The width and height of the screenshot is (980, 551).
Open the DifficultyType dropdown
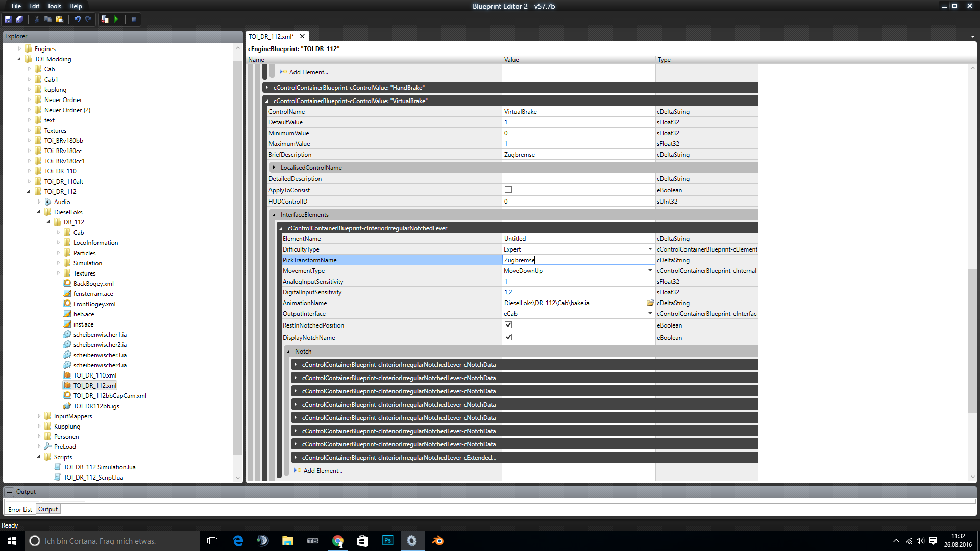[x=650, y=249]
